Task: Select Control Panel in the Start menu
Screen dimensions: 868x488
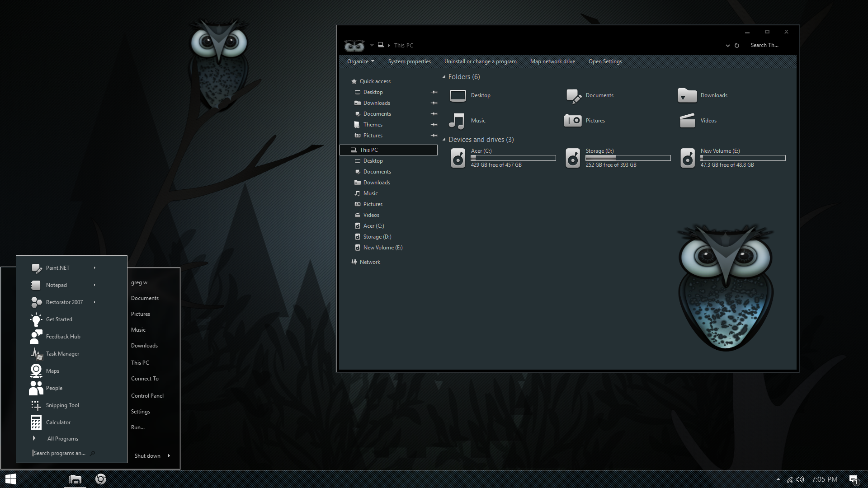Action: 147,395
